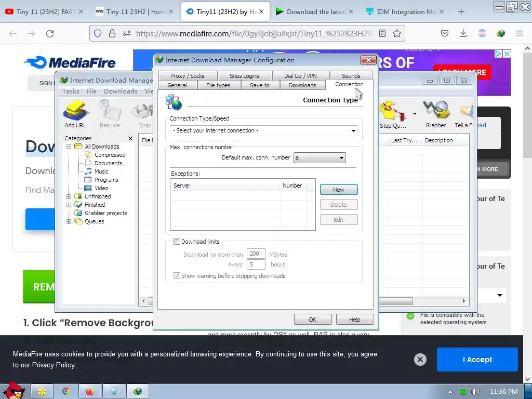Expand the Finished category
Image resolution: width=532 pixels, height=399 pixels.
tap(69, 205)
